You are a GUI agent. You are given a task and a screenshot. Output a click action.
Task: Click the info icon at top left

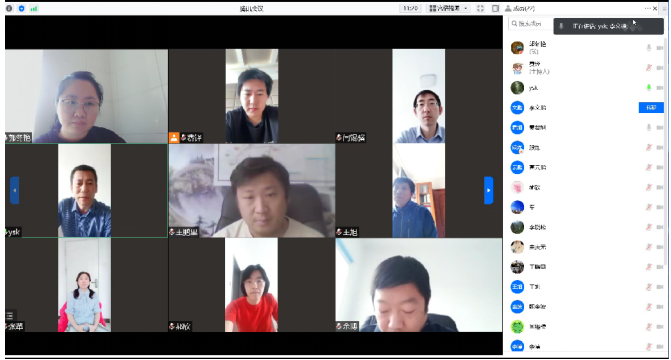pyautogui.click(x=9, y=8)
